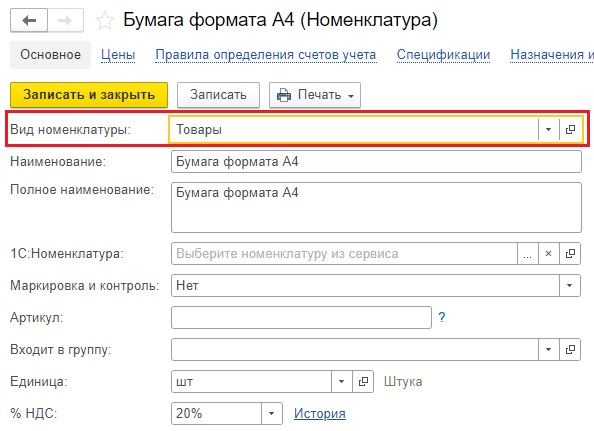Add to favorites with star icon

[x=105, y=20]
